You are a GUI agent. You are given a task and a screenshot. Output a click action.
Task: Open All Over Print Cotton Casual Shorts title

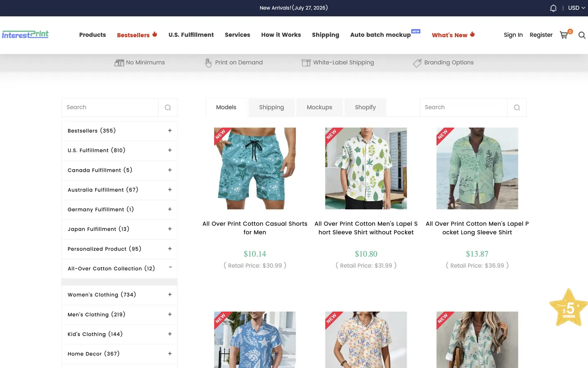[x=255, y=228]
